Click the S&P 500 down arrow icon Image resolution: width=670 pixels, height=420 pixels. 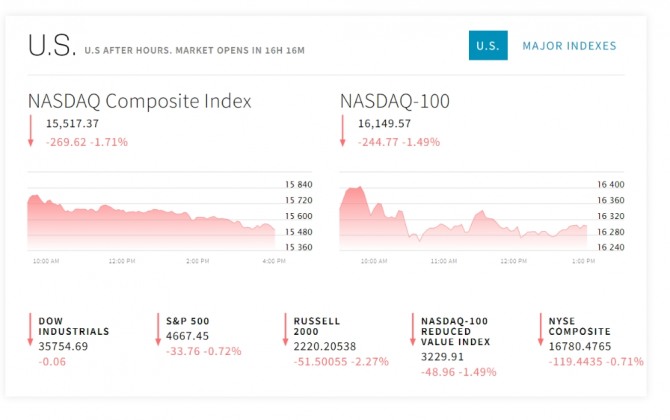point(158,329)
